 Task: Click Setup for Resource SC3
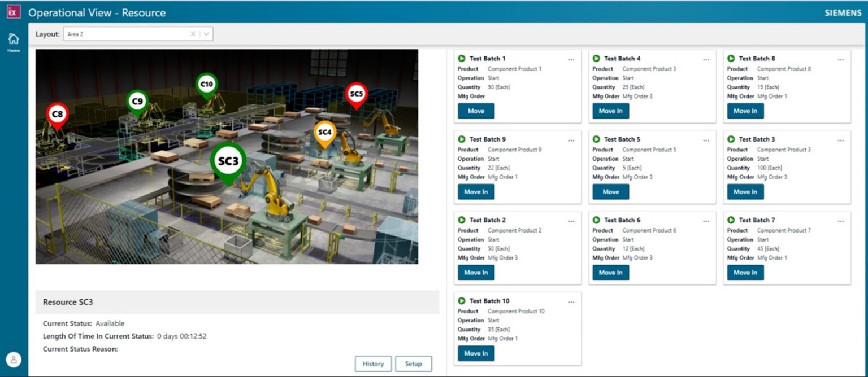tap(414, 364)
